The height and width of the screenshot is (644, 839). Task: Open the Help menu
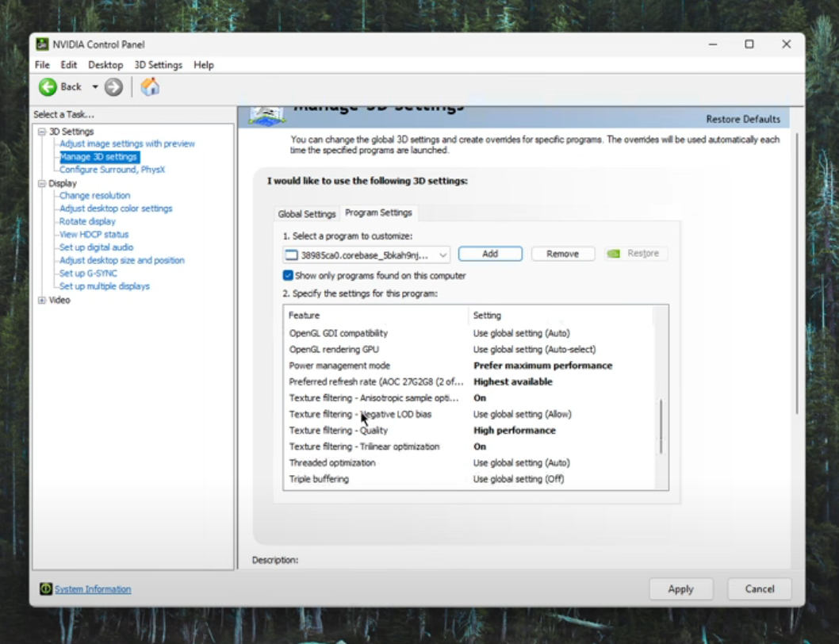(x=203, y=65)
